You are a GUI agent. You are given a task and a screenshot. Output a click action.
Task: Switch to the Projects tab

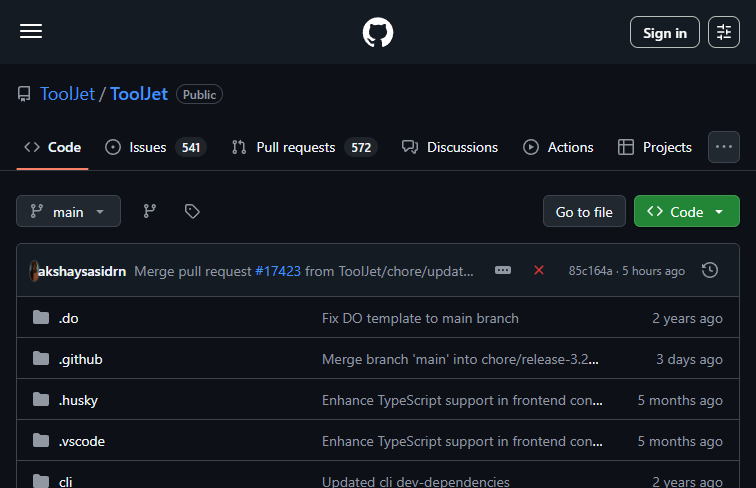tap(655, 147)
